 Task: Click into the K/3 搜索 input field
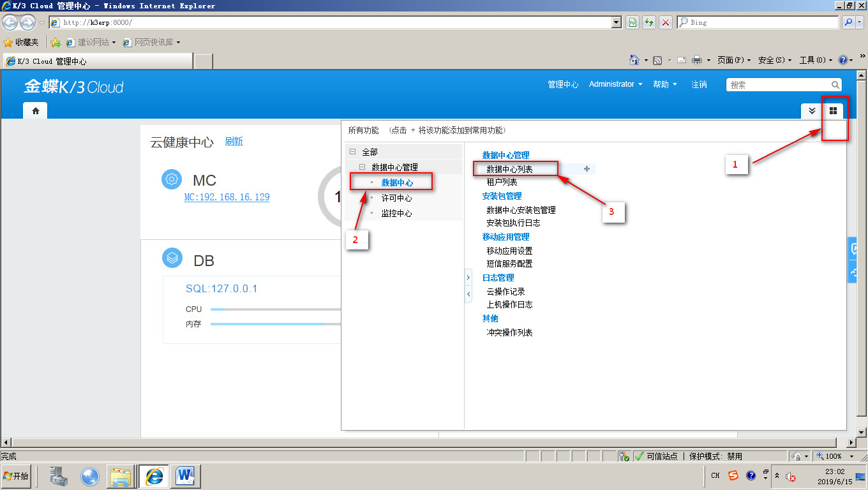click(x=779, y=84)
